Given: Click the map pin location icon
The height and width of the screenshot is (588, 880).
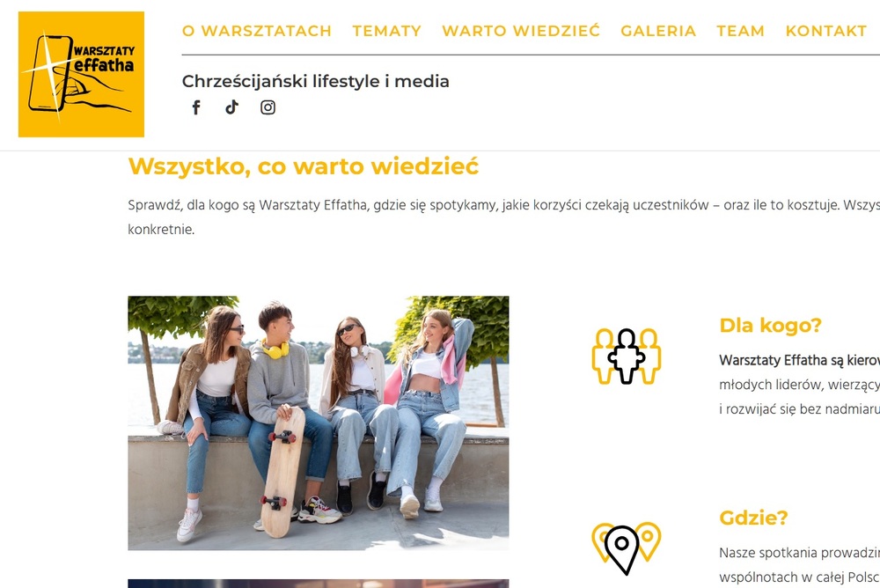Looking at the screenshot, I should pos(626,548).
